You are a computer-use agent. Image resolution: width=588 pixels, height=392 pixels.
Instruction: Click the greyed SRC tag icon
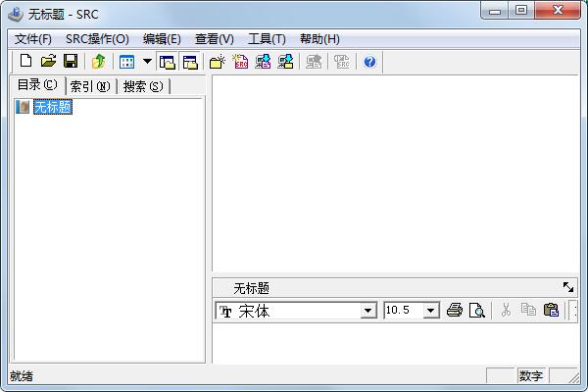pyautogui.click(x=342, y=62)
